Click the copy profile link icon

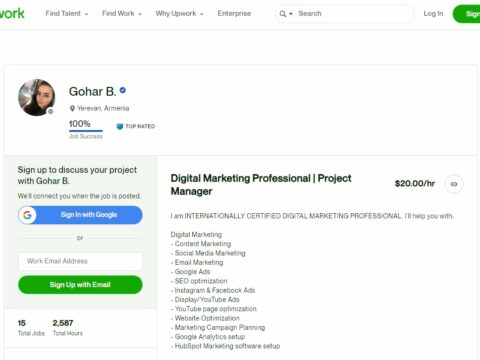tap(454, 184)
